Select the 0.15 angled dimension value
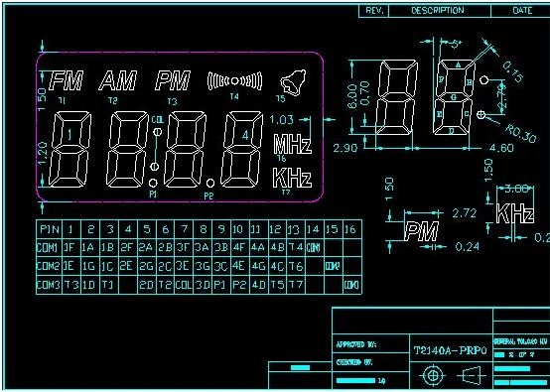This screenshot has height=392, width=550. point(512,71)
